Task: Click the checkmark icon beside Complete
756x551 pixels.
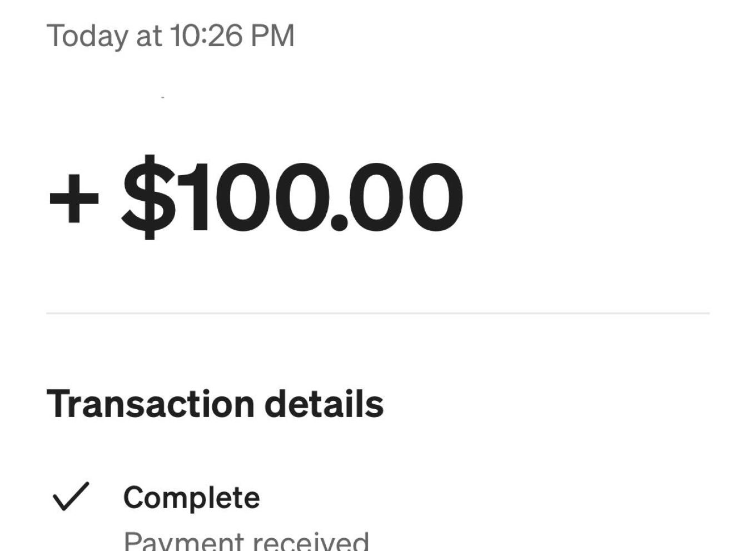Action: coord(71,496)
